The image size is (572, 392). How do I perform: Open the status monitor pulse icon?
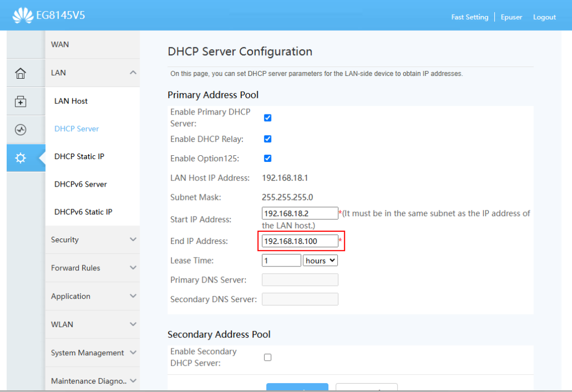pyautogui.click(x=21, y=130)
